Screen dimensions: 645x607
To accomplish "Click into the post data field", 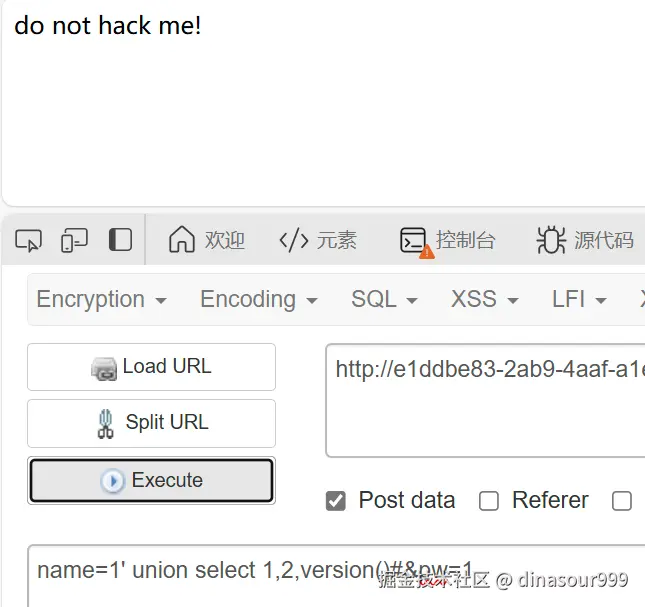I will 336,576.
